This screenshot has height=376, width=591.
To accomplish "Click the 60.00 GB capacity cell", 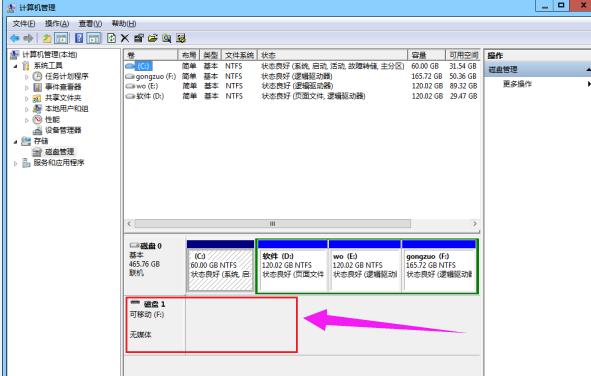I will (x=425, y=66).
